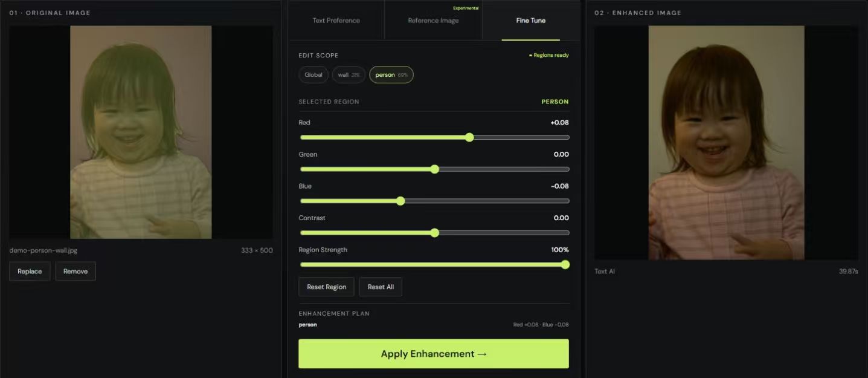
Task: Select the Fine Tune tab
Action: point(530,21)
